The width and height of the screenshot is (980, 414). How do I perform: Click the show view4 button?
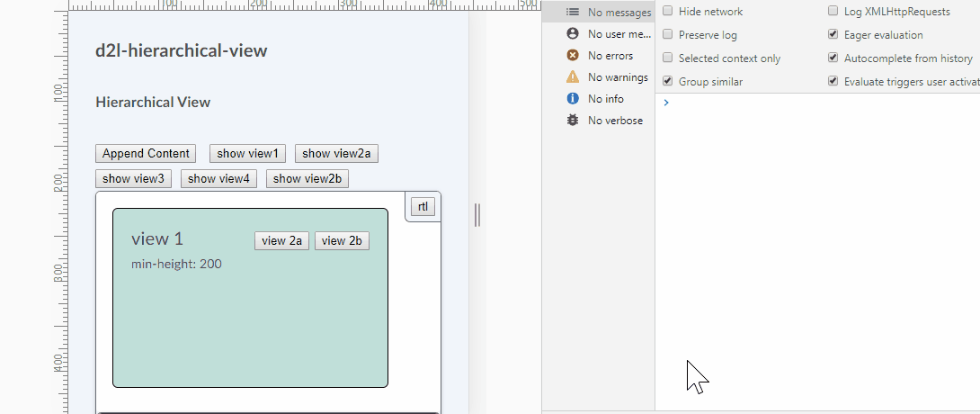pos(218,178)
